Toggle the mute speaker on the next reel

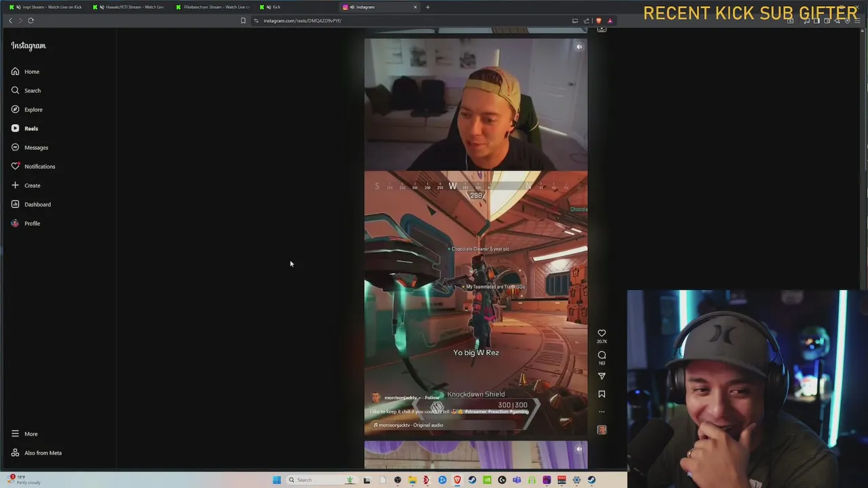pyautogui.click(x=579, y=449)
